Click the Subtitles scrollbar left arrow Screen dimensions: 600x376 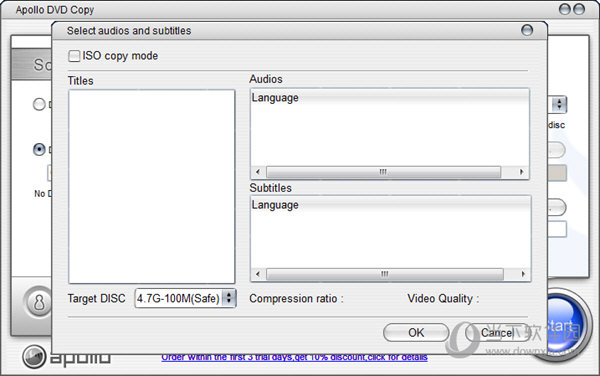[258, 274]
